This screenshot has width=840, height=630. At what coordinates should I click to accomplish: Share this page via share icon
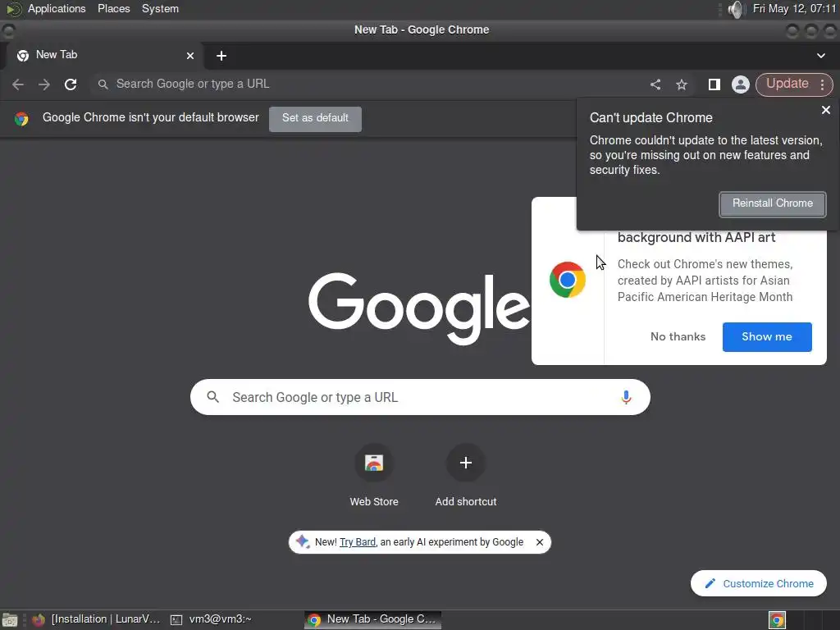655,84
